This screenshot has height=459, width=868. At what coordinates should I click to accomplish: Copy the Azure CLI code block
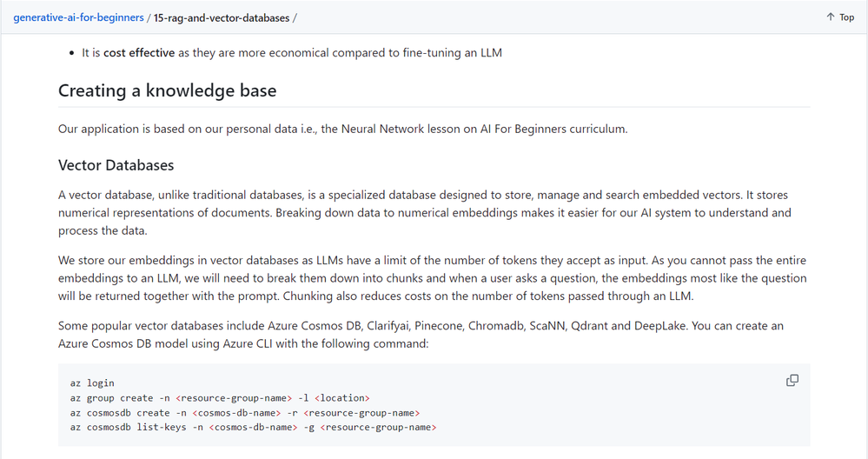792,381
